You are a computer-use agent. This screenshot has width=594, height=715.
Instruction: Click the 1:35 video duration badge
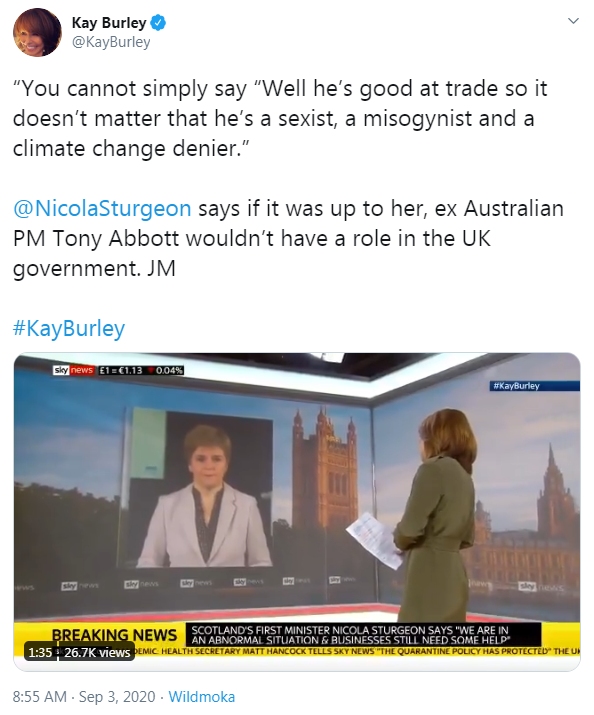tap(40, 653)
